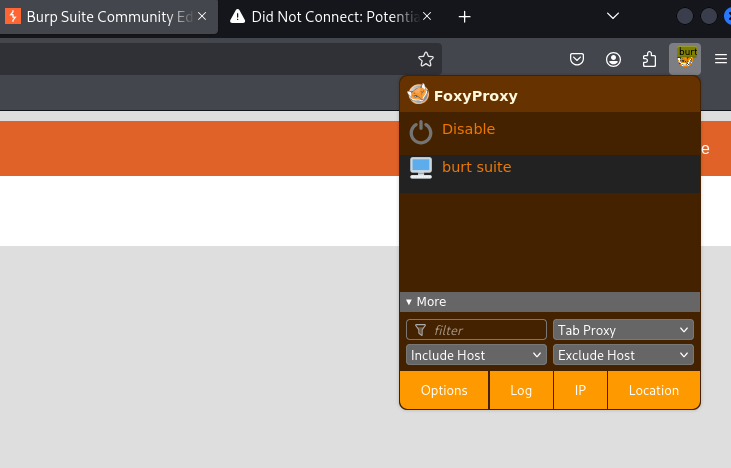Open the FoxyProxy Log
This screenshot has width=731, height=468.
click(x=521, y=390)
